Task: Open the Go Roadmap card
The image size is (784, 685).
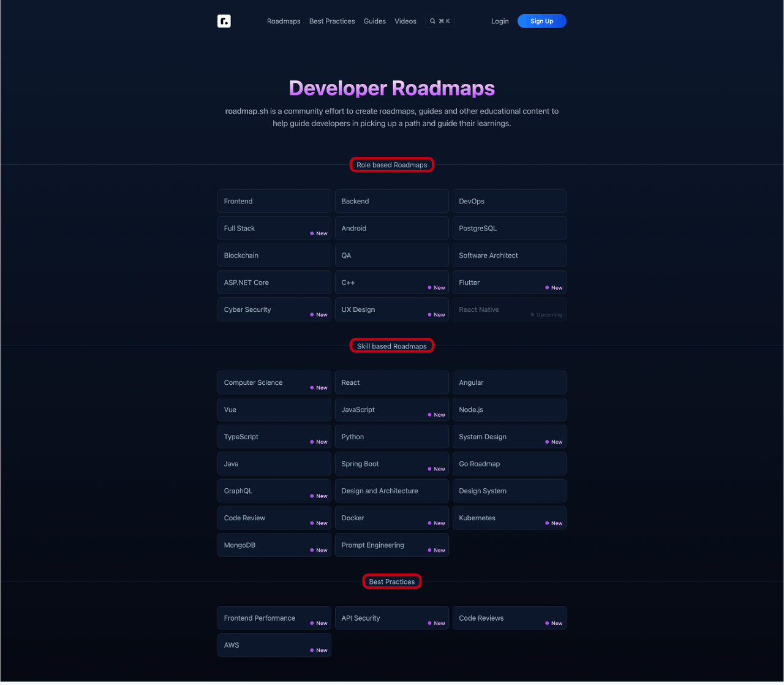Action: click(510, 464)
